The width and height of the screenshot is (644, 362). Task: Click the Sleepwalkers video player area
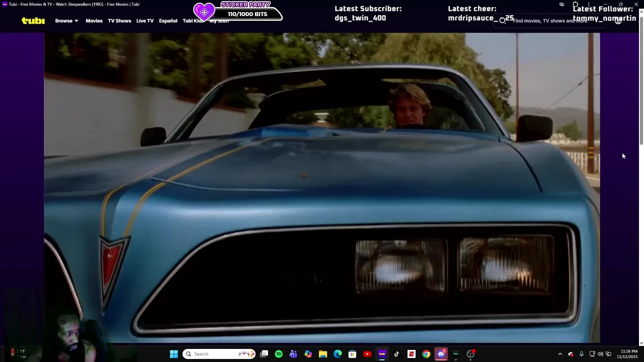pos(322,188)
